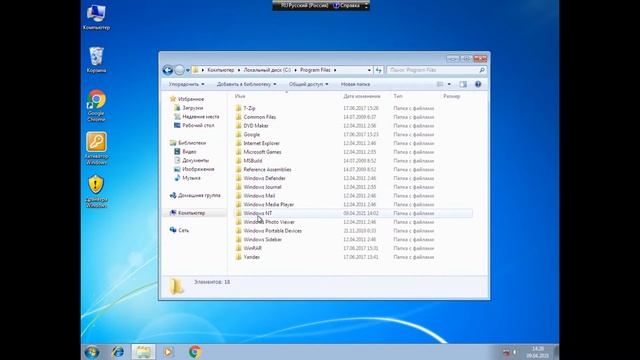Click Справка on the language bar
Image resolution: width=640 pixels, height=360 pixels.
tap(347, 5)
